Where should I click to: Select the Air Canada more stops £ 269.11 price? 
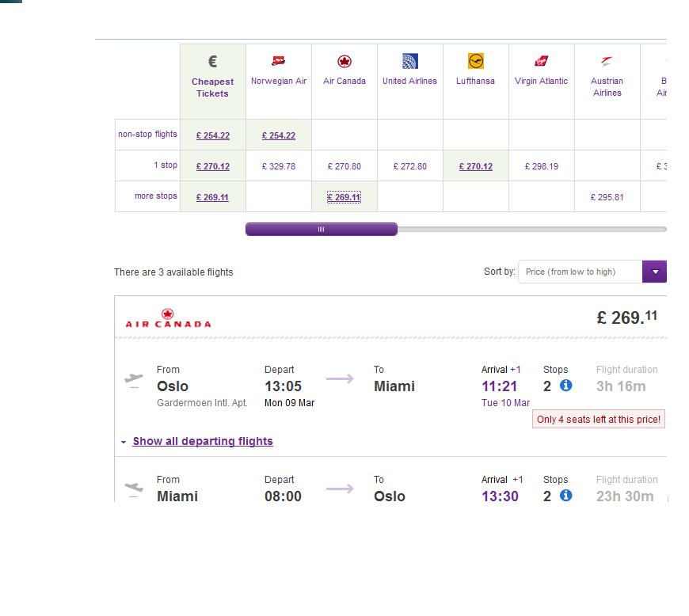point(344,197)
